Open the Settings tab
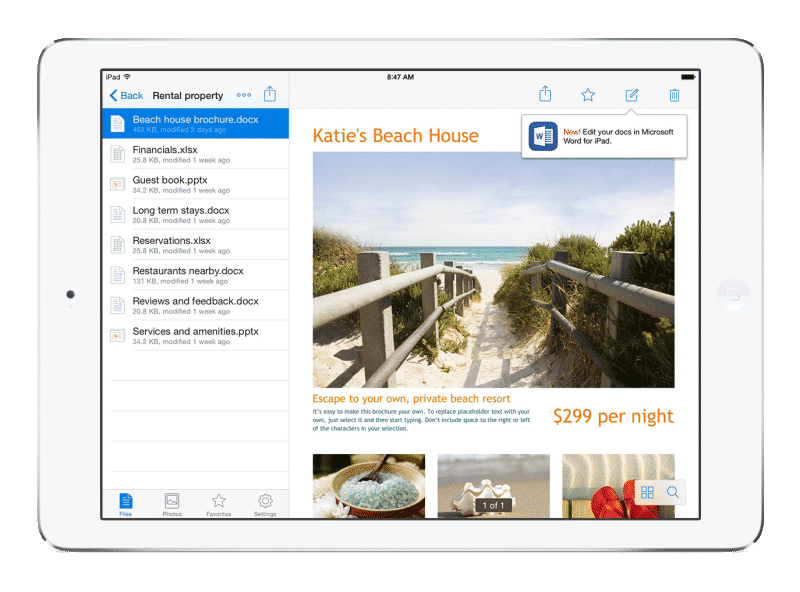The width and height of the screenshot is (800, 592). [265, 504]
